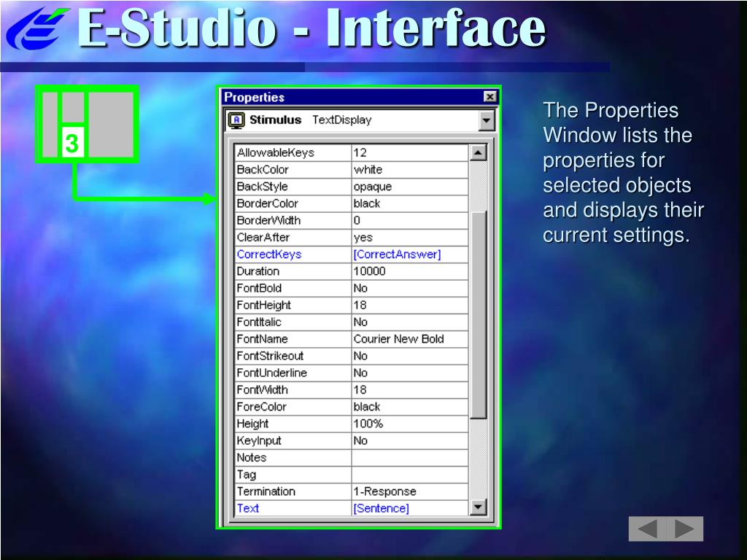Select the AllowableKeys property name
Image resolution: width=747 pixels, height=560 pixels.
[x=293, y=153]
